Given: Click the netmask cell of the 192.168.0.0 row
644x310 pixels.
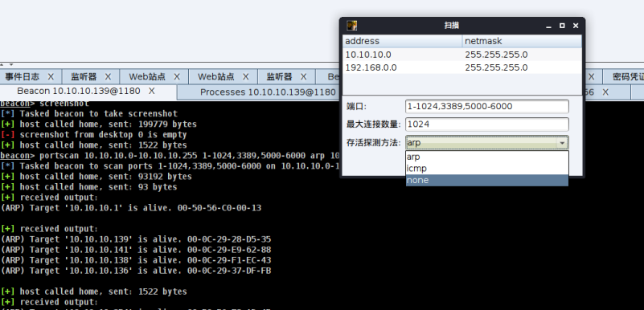Looking at the screenshot, I should [x=522, y=67].
